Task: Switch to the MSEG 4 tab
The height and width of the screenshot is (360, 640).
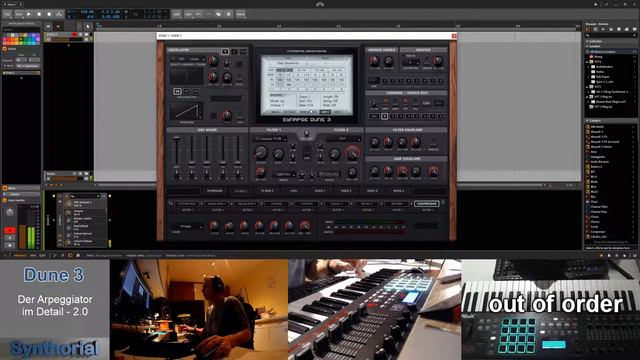Action: (398, 191)
